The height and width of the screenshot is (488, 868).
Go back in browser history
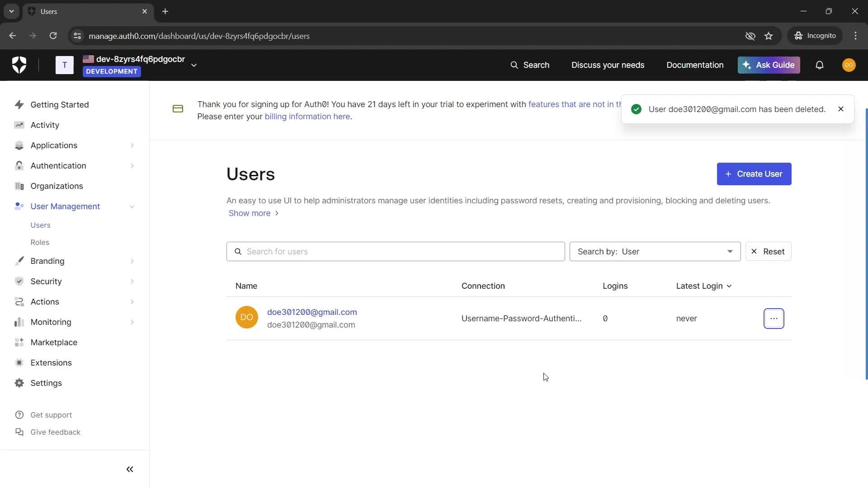[x=13, y=36]
